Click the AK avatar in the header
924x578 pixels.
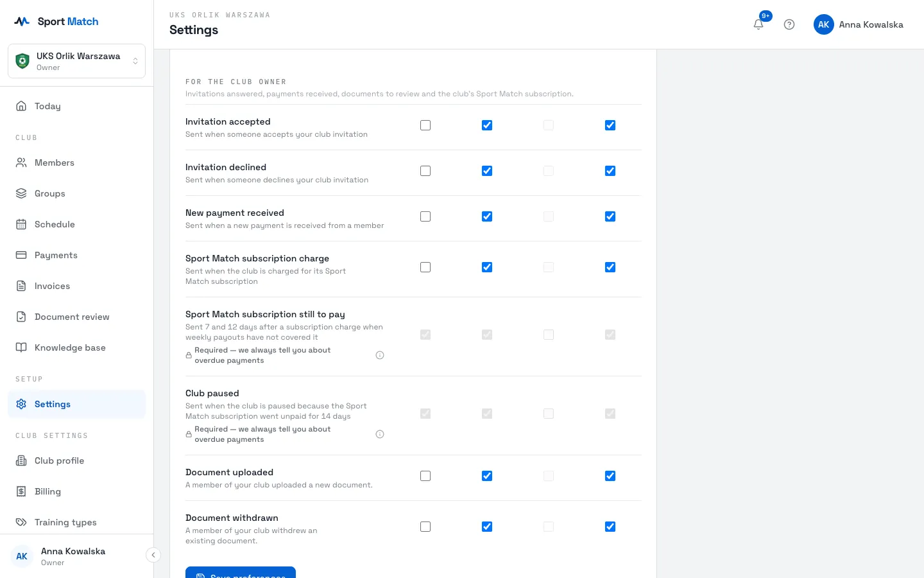[x=824, y=24]
